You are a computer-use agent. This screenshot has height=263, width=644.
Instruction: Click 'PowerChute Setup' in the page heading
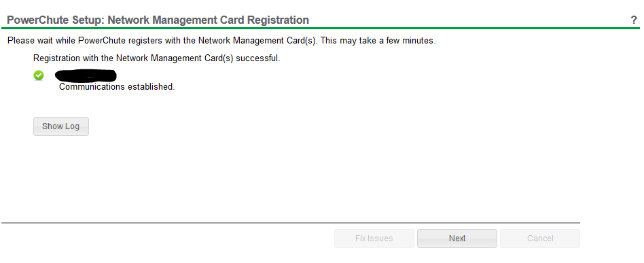pos(54,20)
